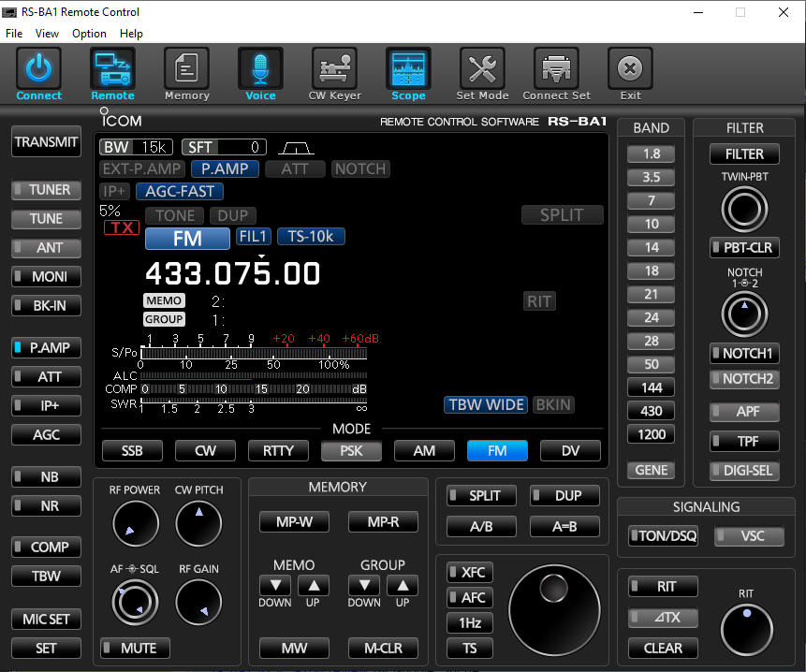806x672 pixels.
Task: Click the MW memory write button
Action: point(294,649)
